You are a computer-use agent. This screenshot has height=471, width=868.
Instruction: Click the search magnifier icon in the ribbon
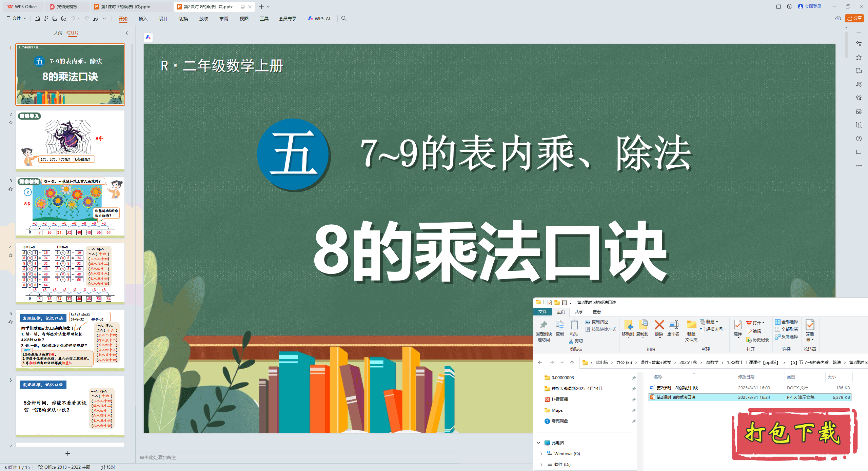click(344, 19)
